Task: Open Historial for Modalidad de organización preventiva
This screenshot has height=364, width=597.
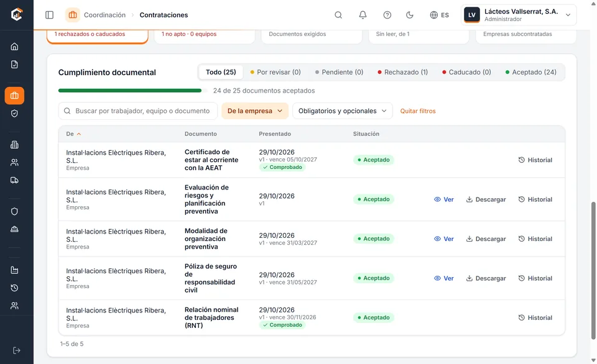Action: [x=535, y=239]
